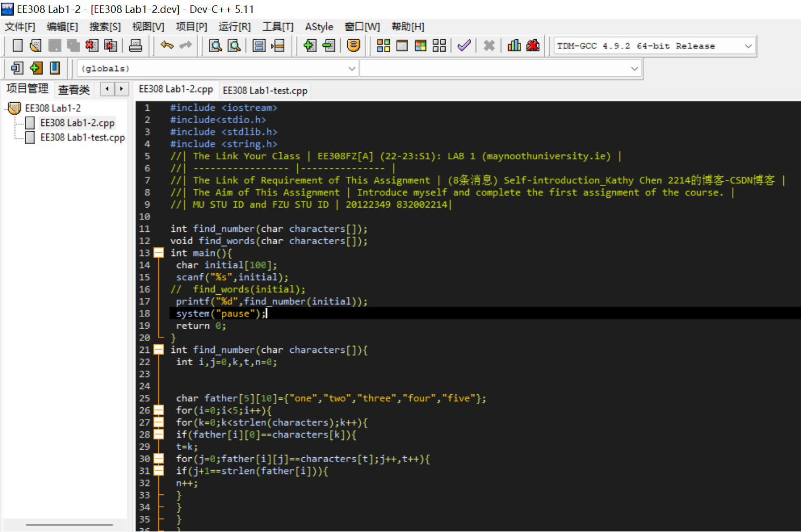Collapse the main() function fold marker
The width and height of the screenshot is (801, 532).
pyautogui.click(x=159, y=253)
